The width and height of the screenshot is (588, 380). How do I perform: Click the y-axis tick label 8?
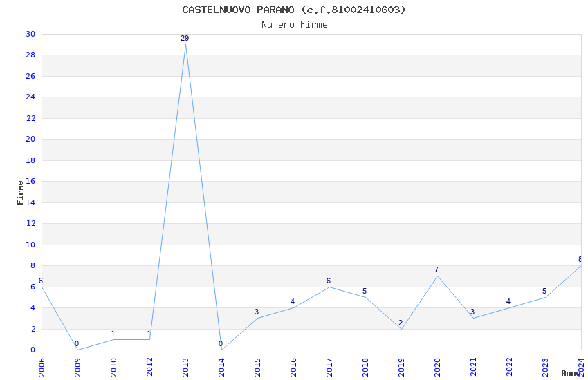[x=33, y=266]
